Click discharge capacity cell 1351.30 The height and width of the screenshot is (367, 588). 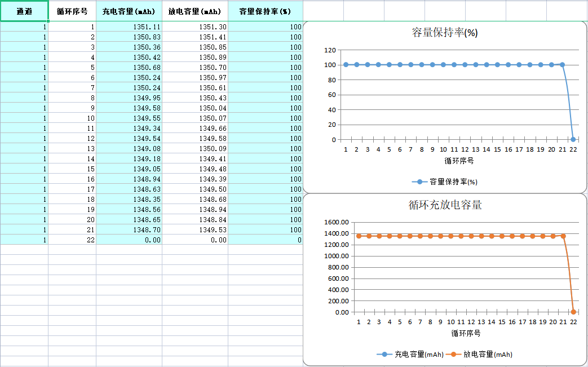(x=195, y=26)
